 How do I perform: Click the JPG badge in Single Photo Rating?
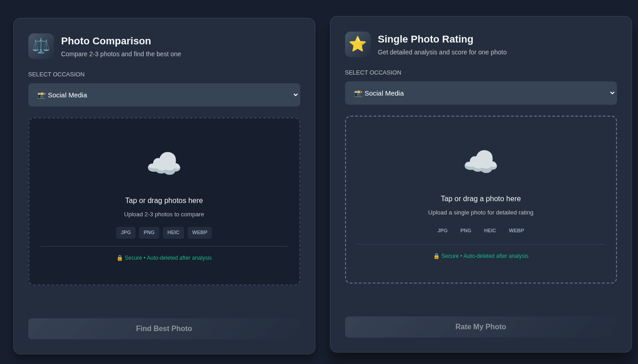click(x=442, y=231)
